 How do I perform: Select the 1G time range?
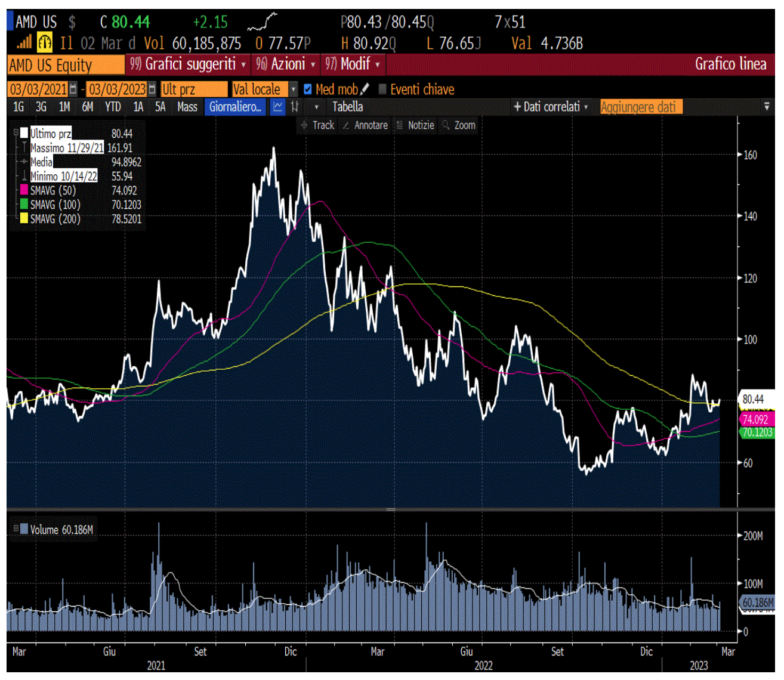point(18,107)
